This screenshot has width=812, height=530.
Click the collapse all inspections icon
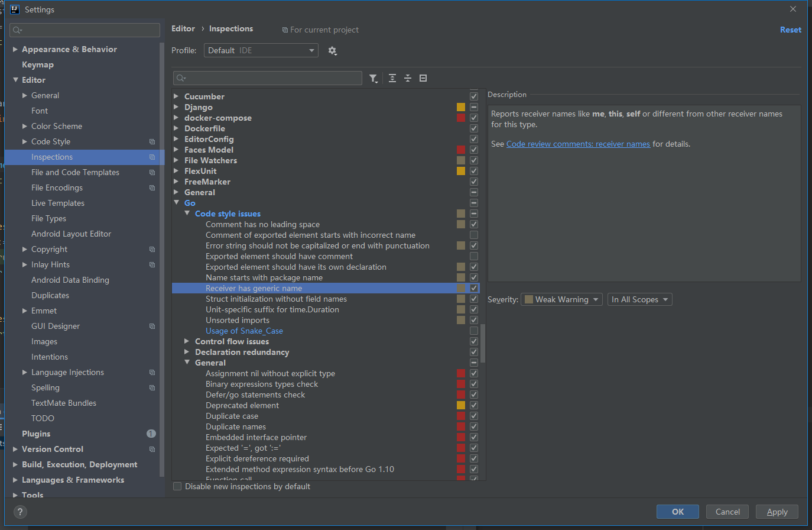(x=408, y=78)
